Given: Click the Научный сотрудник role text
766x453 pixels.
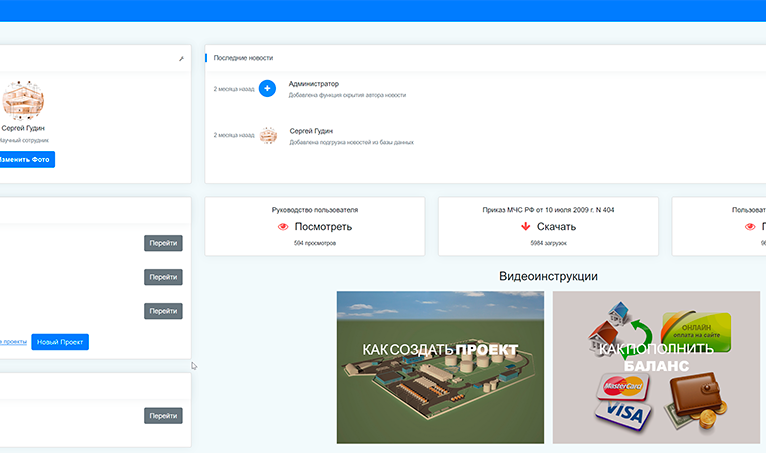Looking at the screenshot, I should pyautogui.click(x=24, y=140).
